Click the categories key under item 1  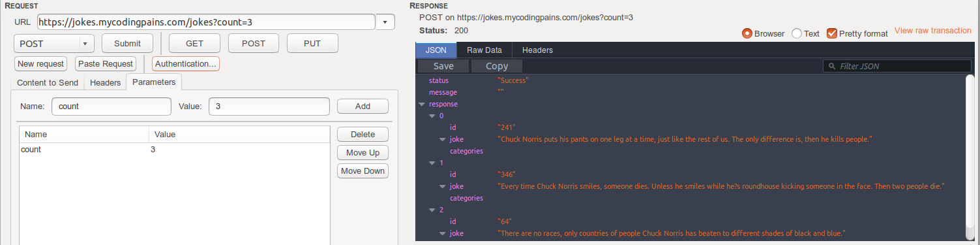coord(466,198)
